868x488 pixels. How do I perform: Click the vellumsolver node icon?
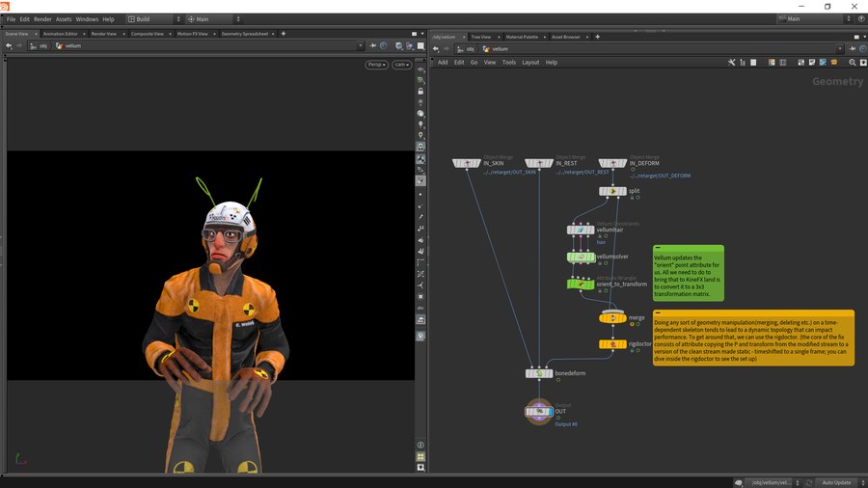pos(581,257)
